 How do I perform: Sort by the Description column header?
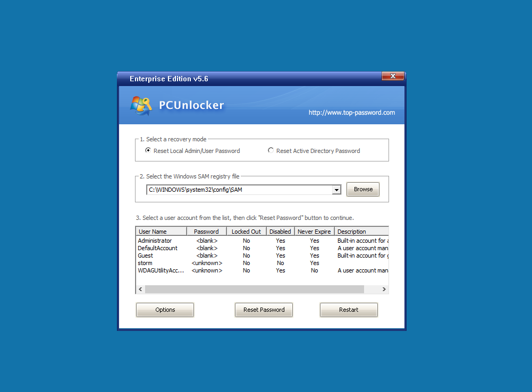coord(361,232)
